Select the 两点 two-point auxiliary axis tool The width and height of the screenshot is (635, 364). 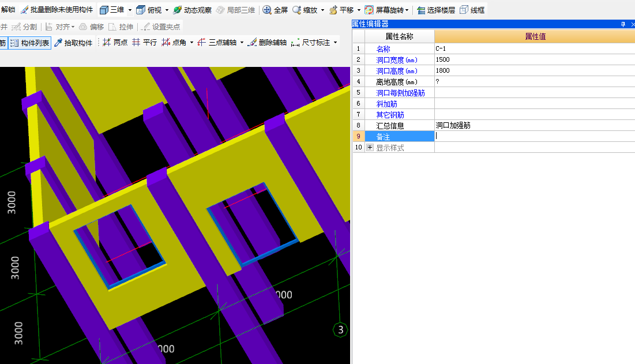pos(115,43)
